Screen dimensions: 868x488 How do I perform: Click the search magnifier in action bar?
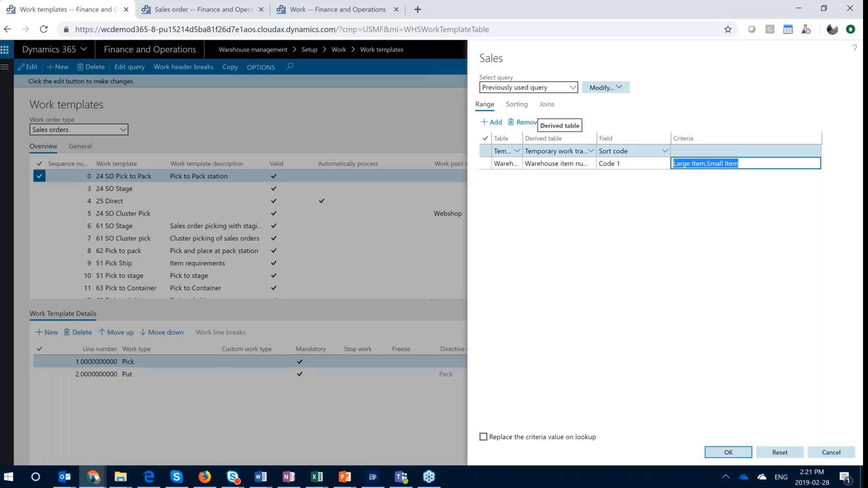click(x=290, y=67)
